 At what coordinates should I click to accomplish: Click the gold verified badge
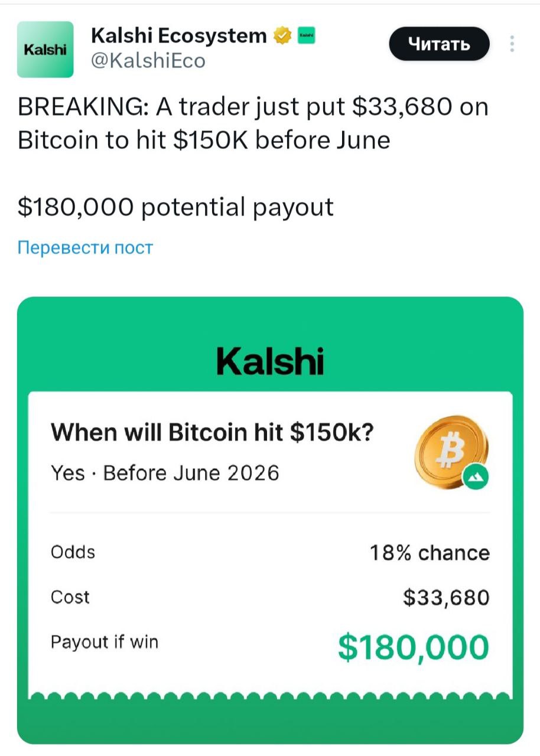click(x=284, y=36)
